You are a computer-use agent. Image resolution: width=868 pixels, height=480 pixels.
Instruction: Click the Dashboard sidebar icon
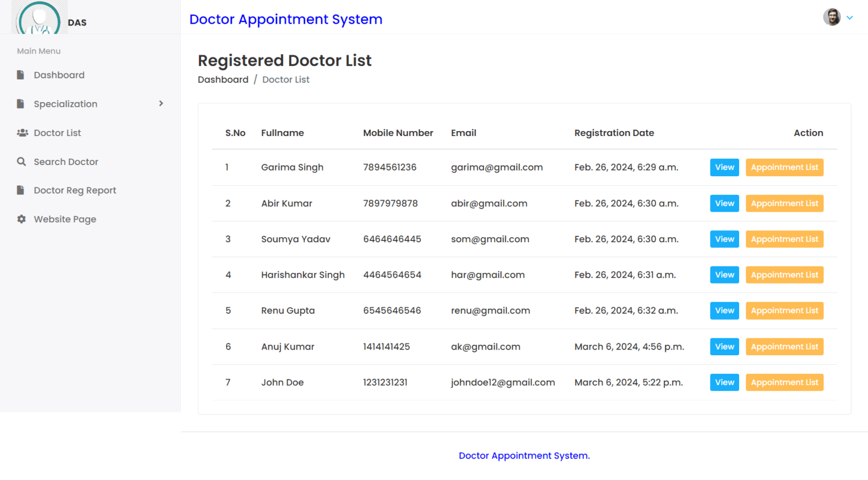21,75
